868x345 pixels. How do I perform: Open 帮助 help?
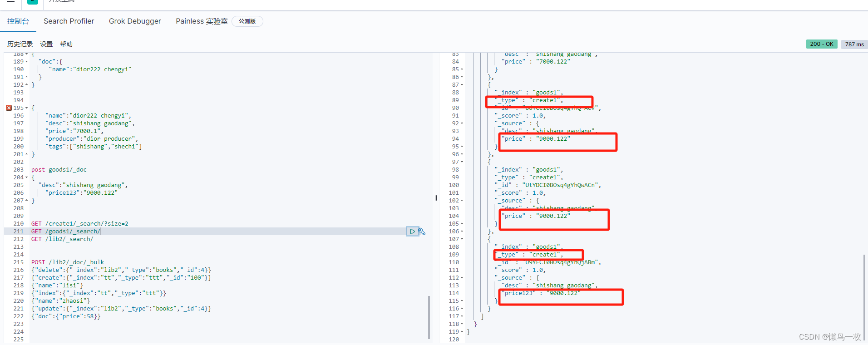(x=66, y=44)
